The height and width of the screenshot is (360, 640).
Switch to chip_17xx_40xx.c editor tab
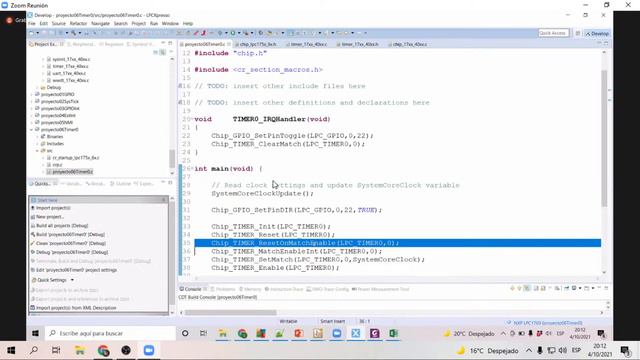[x=409, y=44]
